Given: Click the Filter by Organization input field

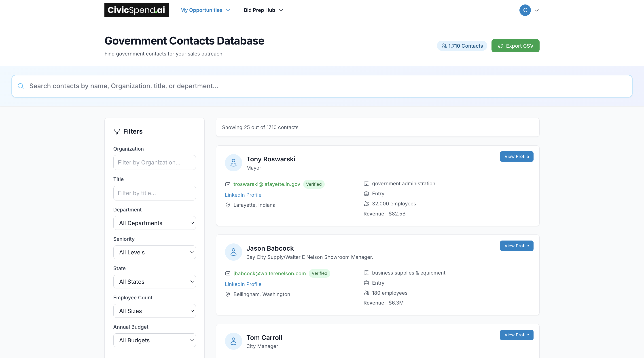Looking at the screenshot, I should coord(154,162).
